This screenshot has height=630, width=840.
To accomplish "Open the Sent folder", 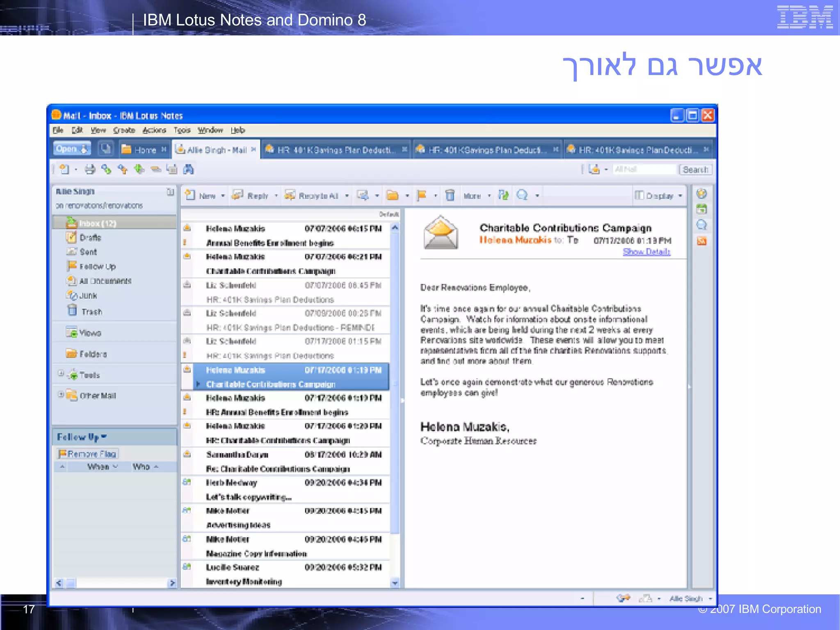I will tap(88, 252).
